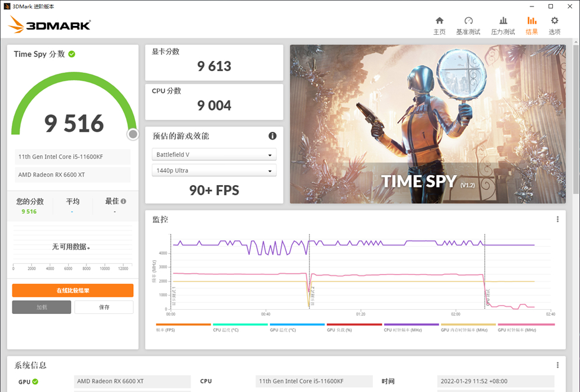580x392 pixels.
Task: Click the green GPU status check icon
Action: [x=36, y=381]
